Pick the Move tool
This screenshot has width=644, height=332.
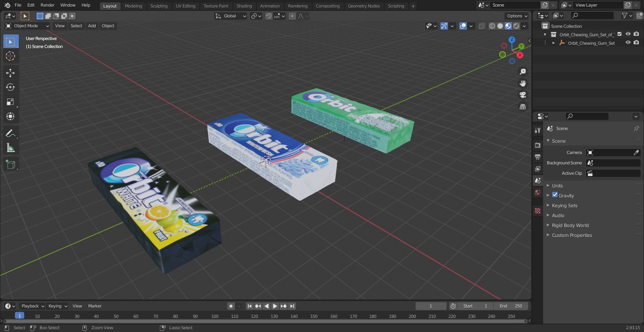(11, 73)
